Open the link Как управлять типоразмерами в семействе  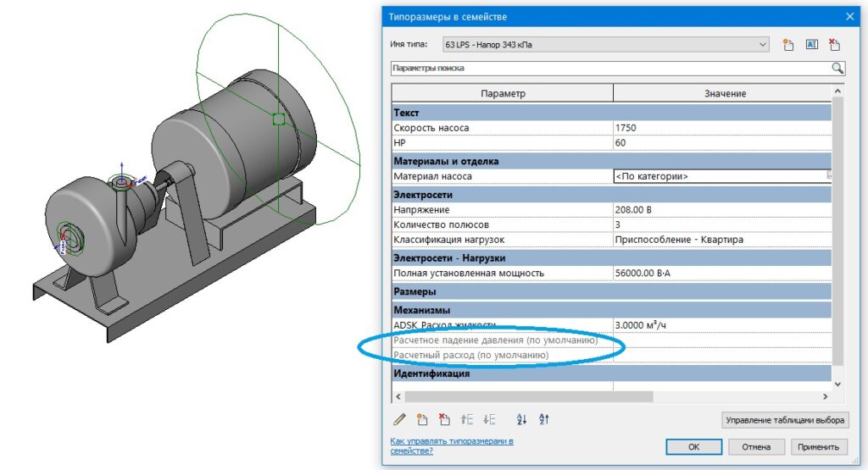452,446
